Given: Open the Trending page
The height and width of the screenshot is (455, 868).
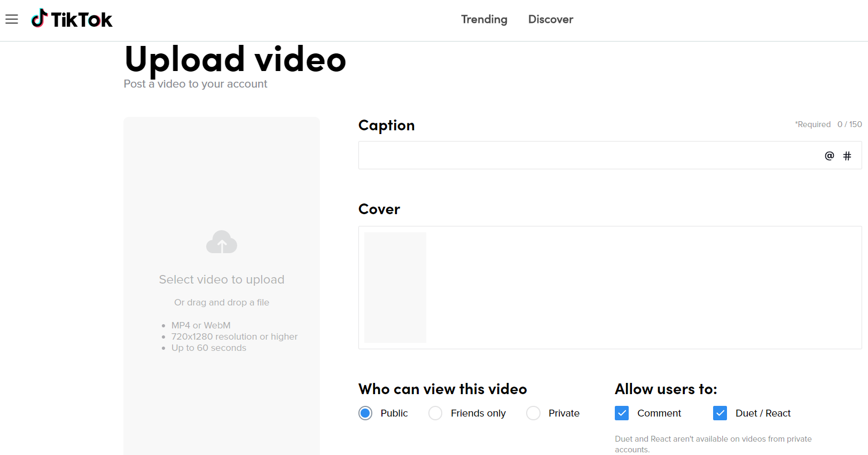Looking at the screenshot, I should click(484, 19).
